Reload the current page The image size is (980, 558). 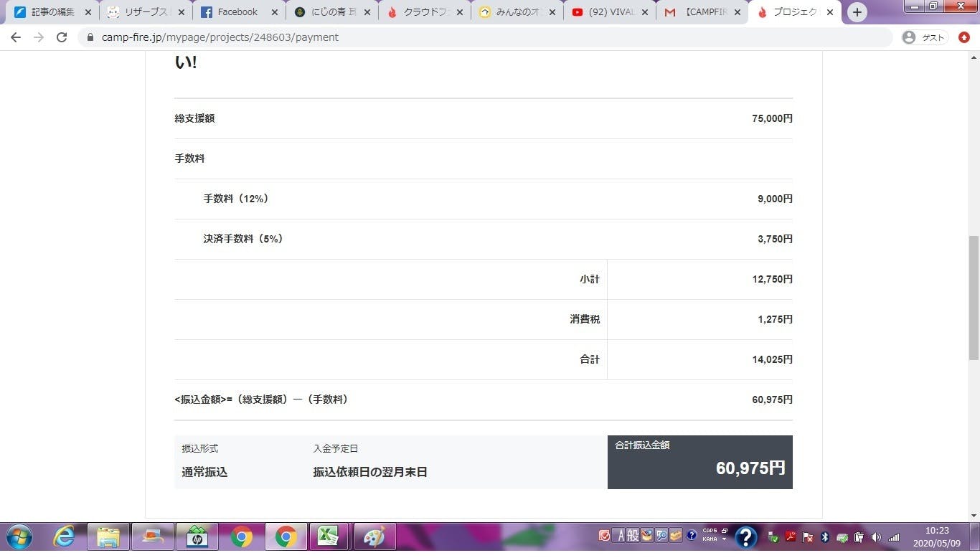[x=62, y=37]
